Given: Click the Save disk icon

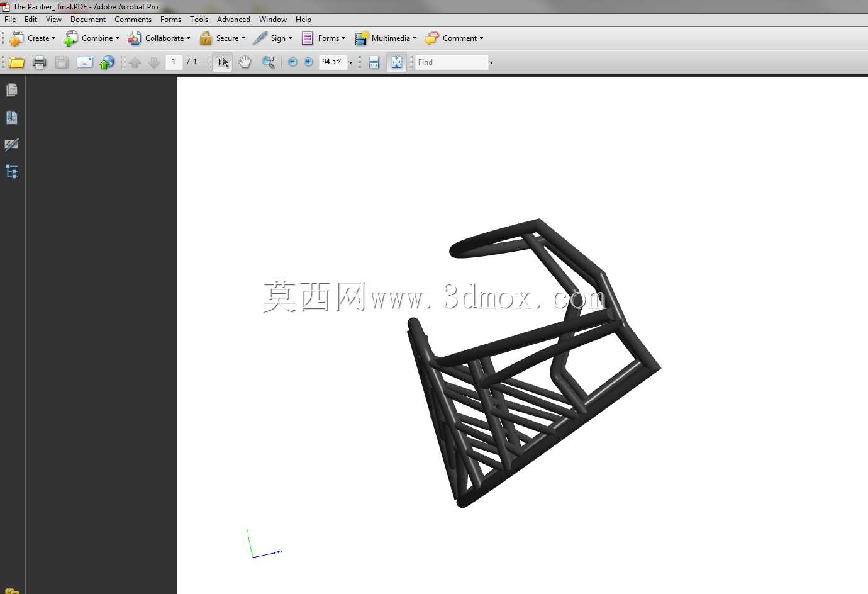Looking at the screenshot, I should tap(62, 62).
